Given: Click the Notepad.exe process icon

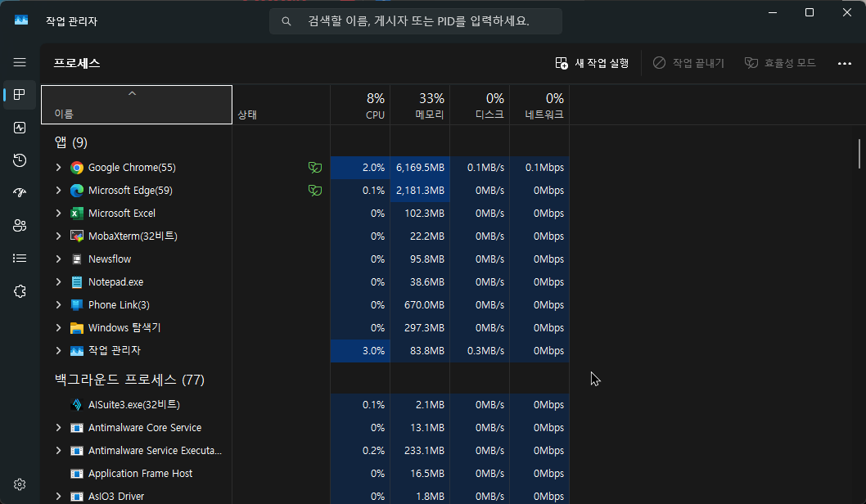Looking at the screenshot, I should [77, 282].
